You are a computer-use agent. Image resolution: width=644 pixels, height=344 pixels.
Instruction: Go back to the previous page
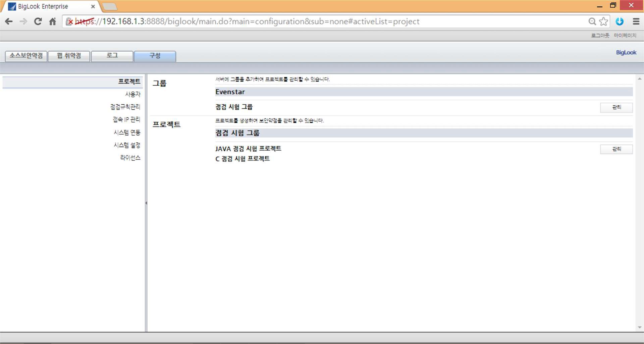click(9, 21)
